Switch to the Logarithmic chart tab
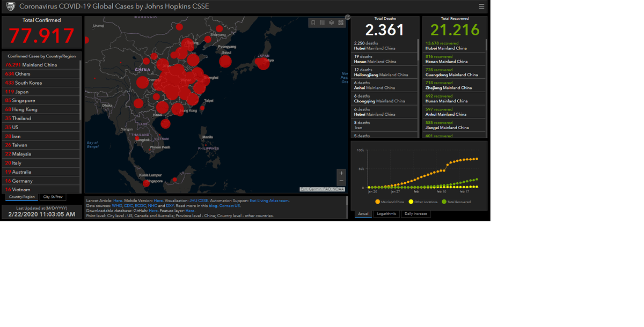The image size is (644, 327). (x=386, y=214)
